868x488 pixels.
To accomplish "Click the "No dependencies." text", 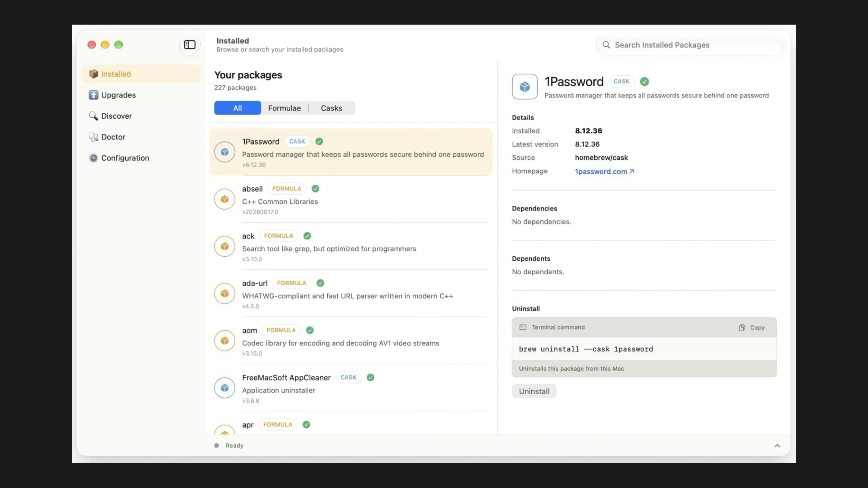I will pos(542,222).
